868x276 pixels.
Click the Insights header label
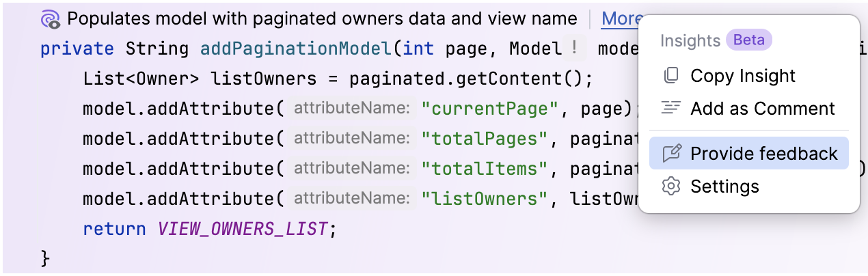pos(690,41)
